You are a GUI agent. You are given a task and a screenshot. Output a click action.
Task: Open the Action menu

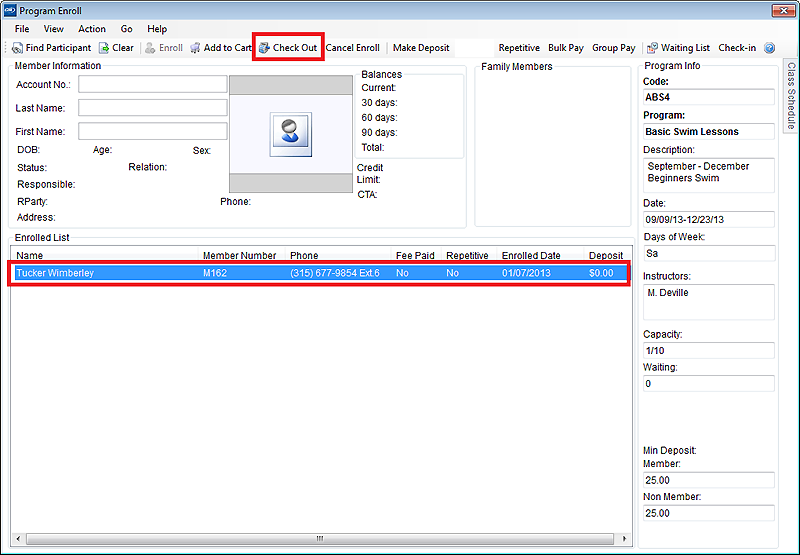pos(92,29)
